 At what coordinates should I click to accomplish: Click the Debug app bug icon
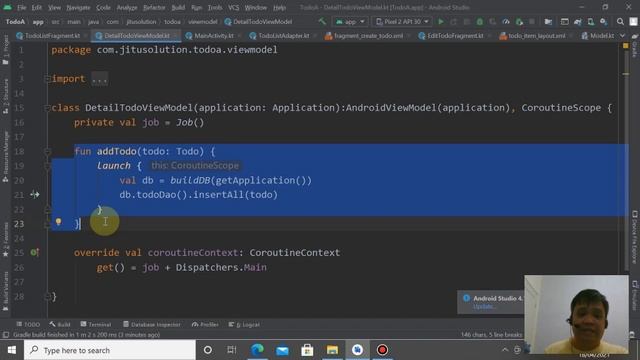480,21
